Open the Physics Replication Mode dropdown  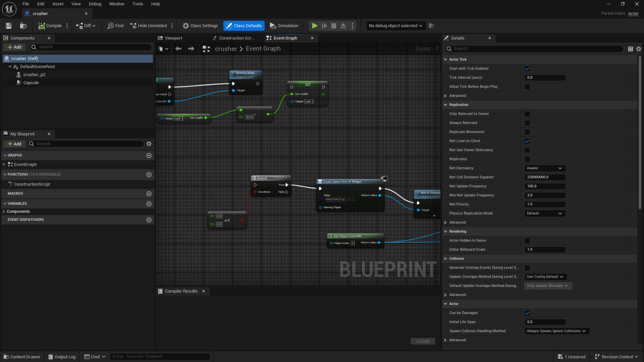(545, 214)
